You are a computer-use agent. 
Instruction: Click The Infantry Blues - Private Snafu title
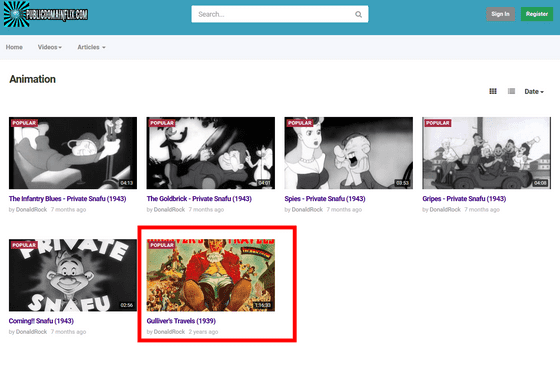[x=68, y=199]
